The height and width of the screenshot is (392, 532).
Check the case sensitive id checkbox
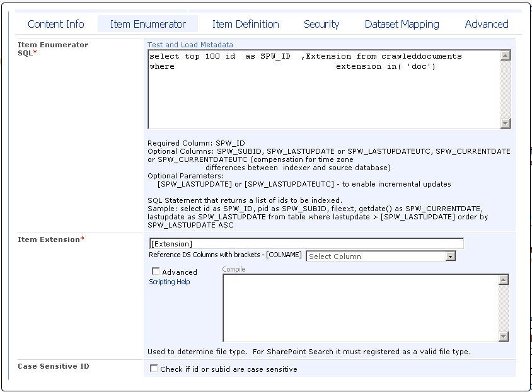click(154, 369)
